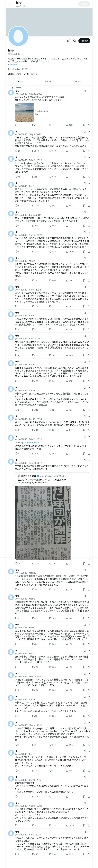Share the pinned Nov 22, 2023 post

coord(89,125)
